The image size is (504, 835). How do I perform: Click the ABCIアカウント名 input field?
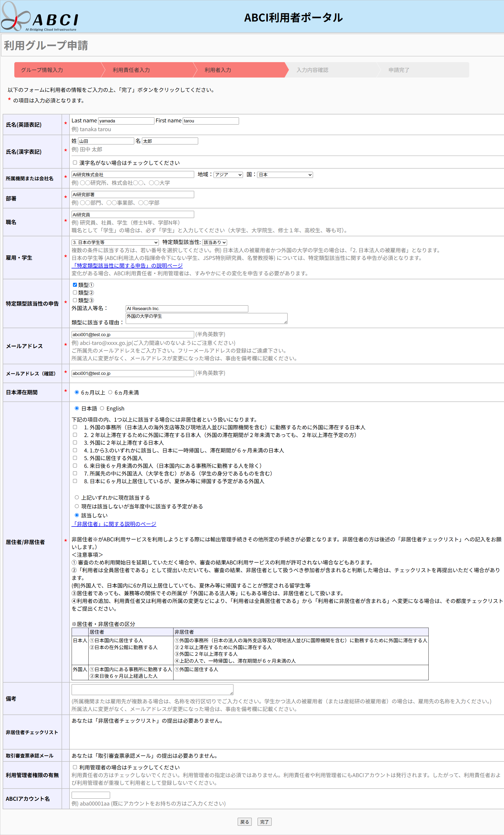(91, 795)
